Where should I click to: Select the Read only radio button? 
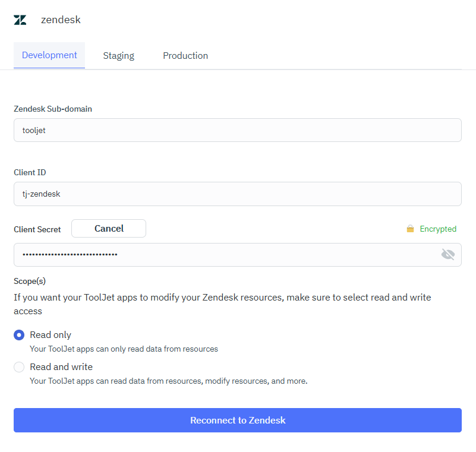click(18, 335)
